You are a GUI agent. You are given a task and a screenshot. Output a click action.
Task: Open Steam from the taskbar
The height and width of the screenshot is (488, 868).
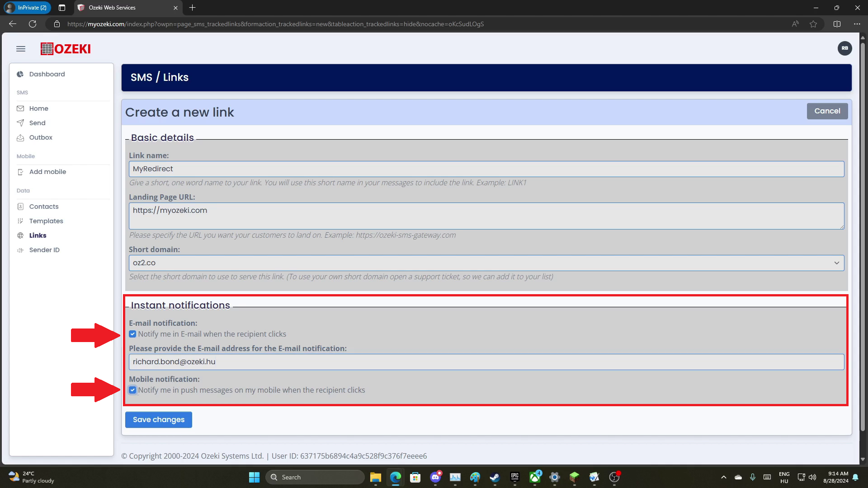495,477
